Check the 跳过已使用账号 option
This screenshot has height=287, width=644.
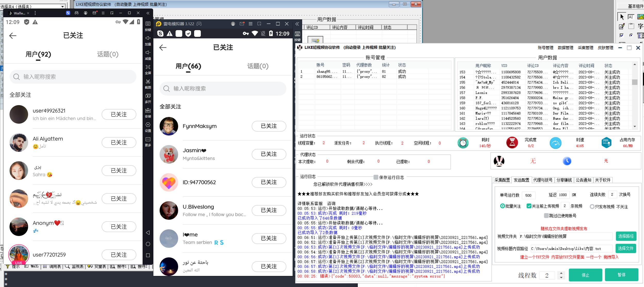pyautogui.click(x=546, y=215)
